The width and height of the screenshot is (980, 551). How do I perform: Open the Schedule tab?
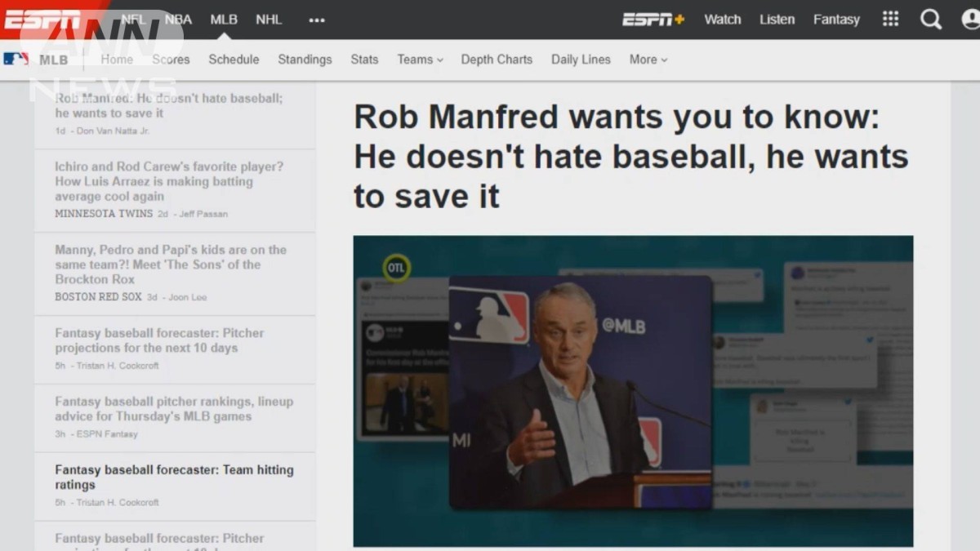coord(234,60)
